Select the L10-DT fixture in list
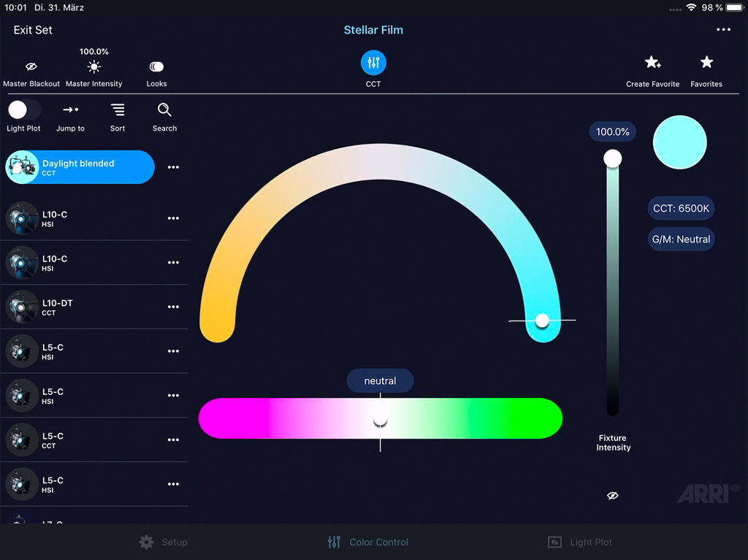The height and width of the screenshot is (560, 748). pos(80,307)
